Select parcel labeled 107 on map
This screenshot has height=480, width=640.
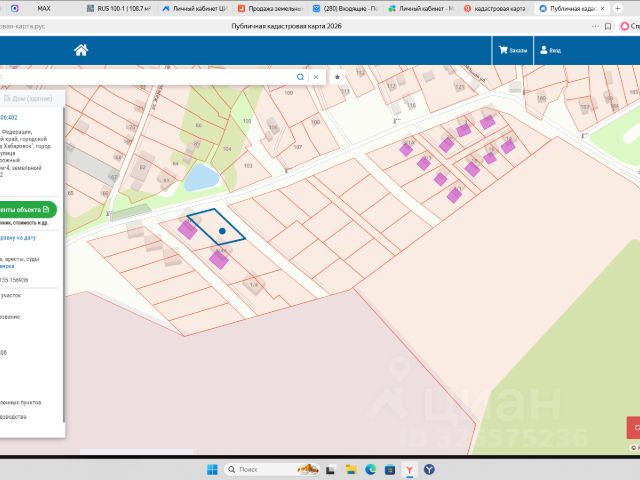298,147
